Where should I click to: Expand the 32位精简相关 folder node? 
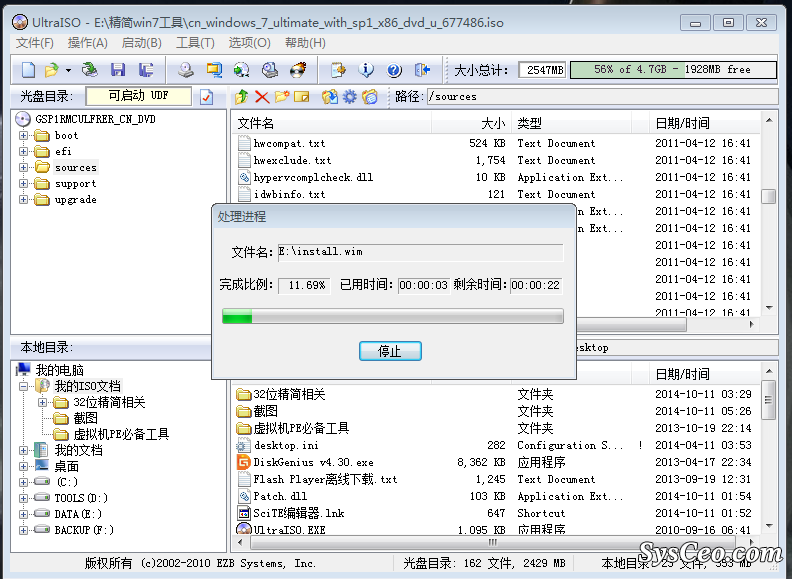tap(42, 403)
